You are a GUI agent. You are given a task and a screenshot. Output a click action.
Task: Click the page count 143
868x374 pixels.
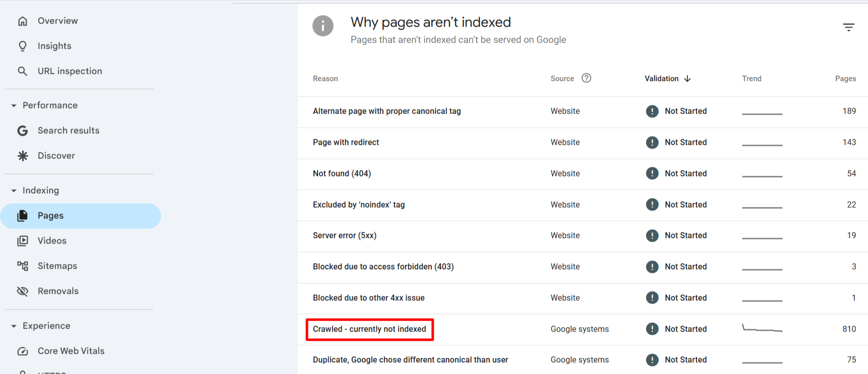pos(849,142)
